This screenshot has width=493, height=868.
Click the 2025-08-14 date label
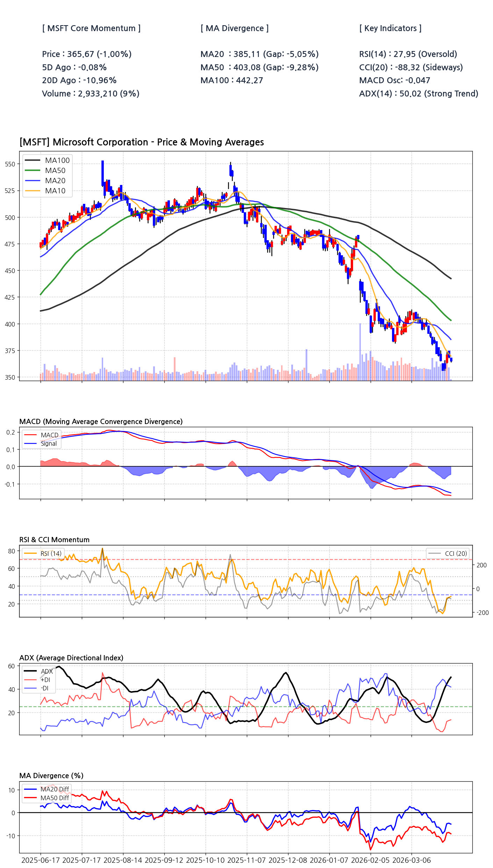point(123,860)
